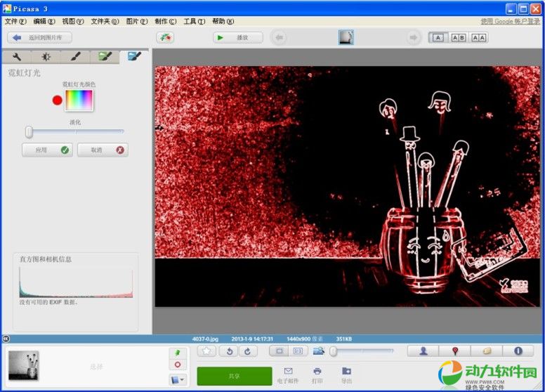545x392 pixels.
Task: Open the photo properties info panel
Action: tap(518, 351)
